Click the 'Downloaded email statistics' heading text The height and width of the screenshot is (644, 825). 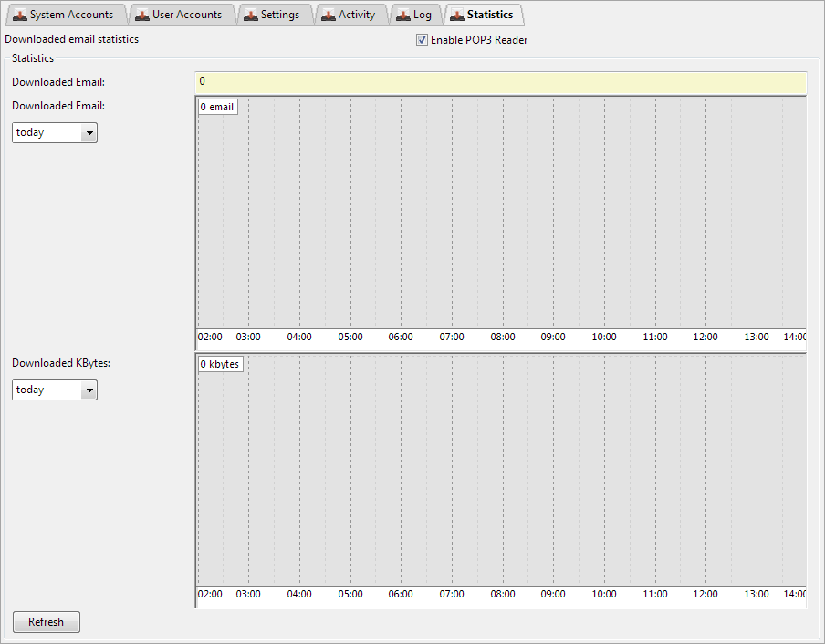coord(72,40)
